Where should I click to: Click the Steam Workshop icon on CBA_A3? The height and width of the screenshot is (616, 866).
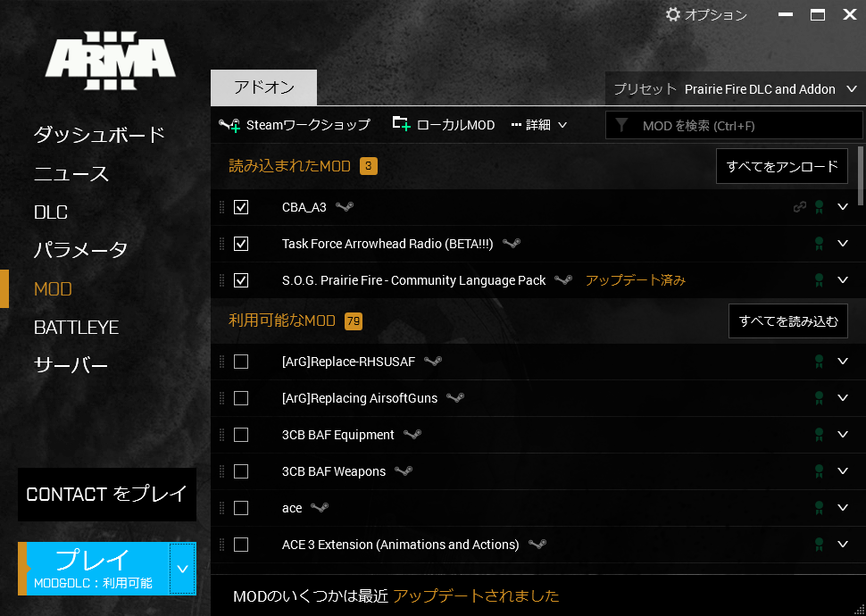[344, 207]
